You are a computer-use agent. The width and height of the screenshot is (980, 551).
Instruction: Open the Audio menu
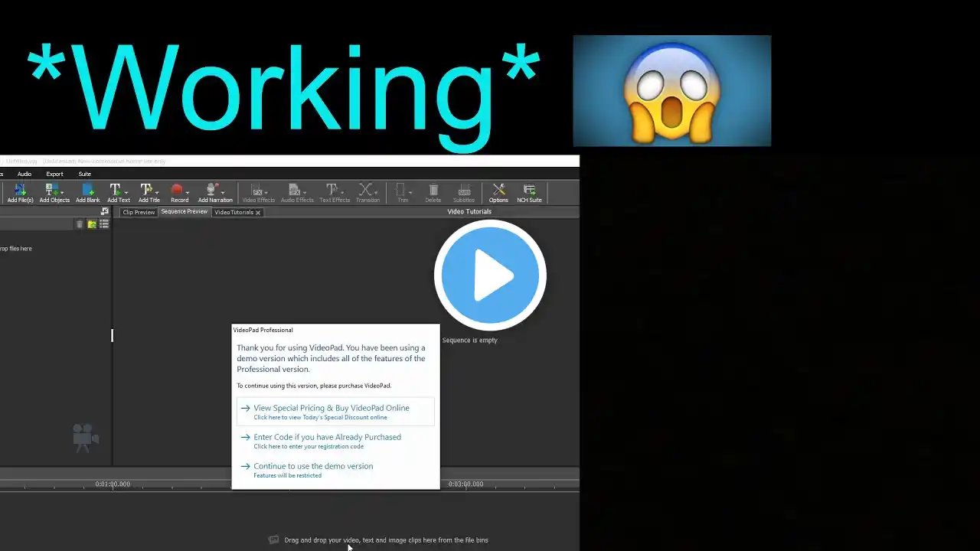(24, 174)
